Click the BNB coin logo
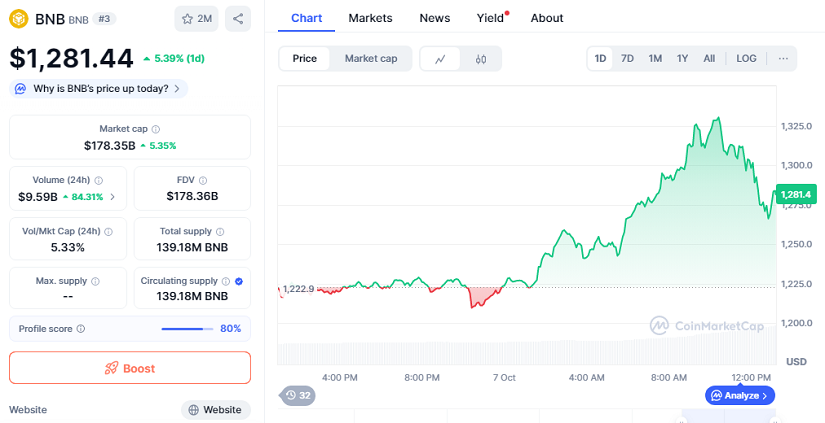The height and width of the screenshot is (423, 825). point(19,18)
